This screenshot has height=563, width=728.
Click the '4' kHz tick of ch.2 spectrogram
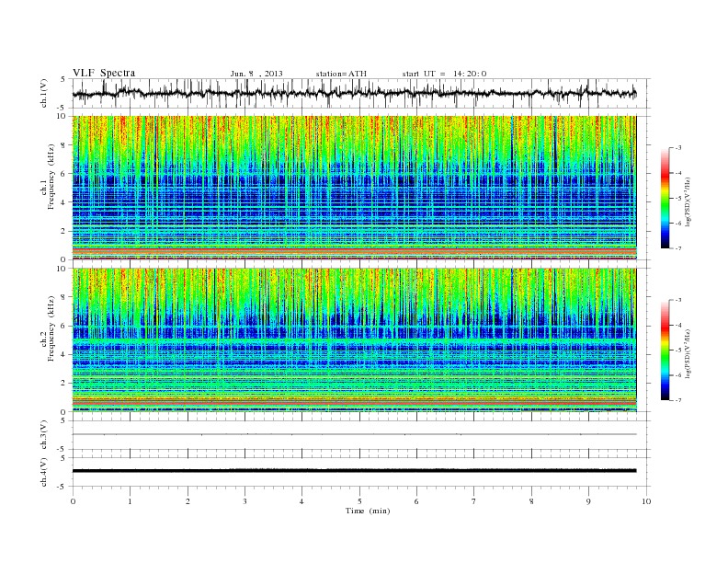[x=64, y=354]
